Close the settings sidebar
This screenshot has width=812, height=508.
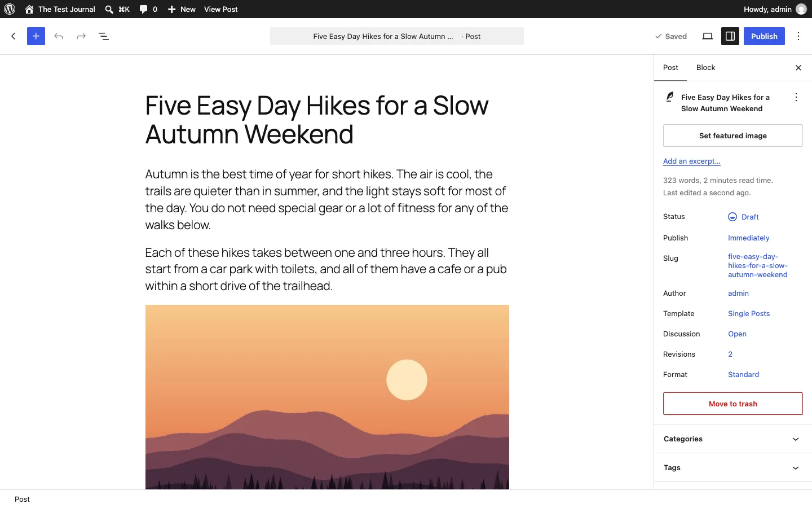pos(798,68)
